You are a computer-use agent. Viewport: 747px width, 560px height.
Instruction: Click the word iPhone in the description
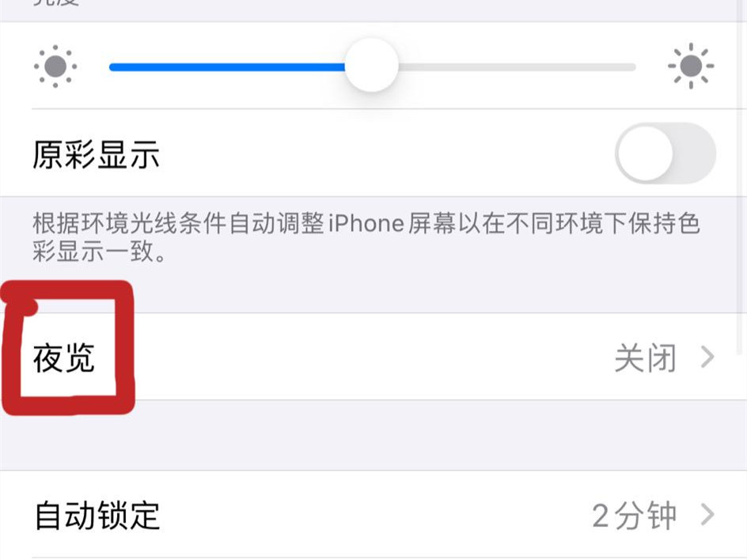pyautogui.click(x=366, y=223)
